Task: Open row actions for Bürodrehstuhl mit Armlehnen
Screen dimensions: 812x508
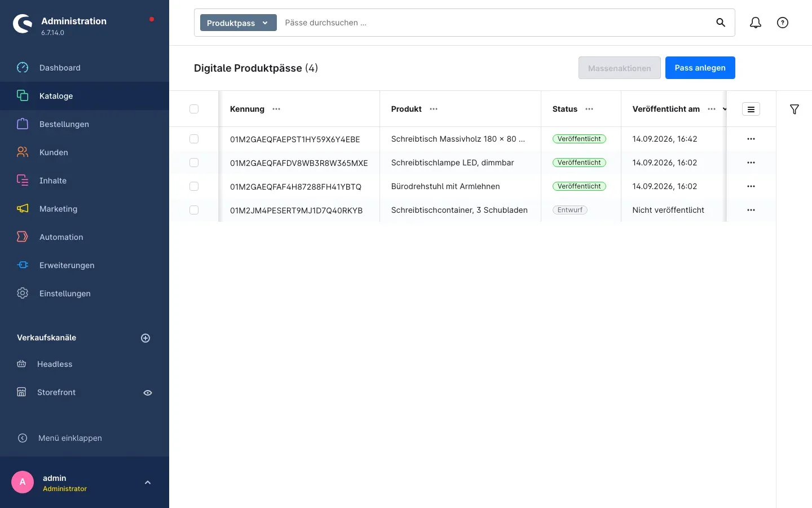Action: [751, 186]
